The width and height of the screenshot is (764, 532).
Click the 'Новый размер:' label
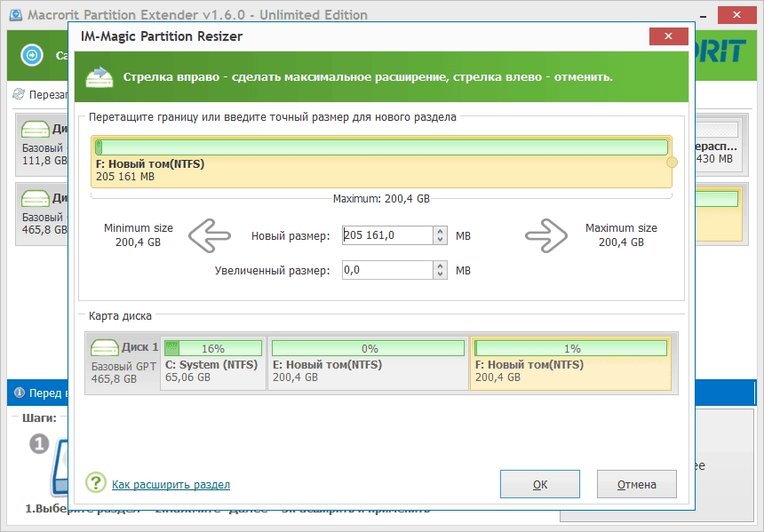(290, 235)
